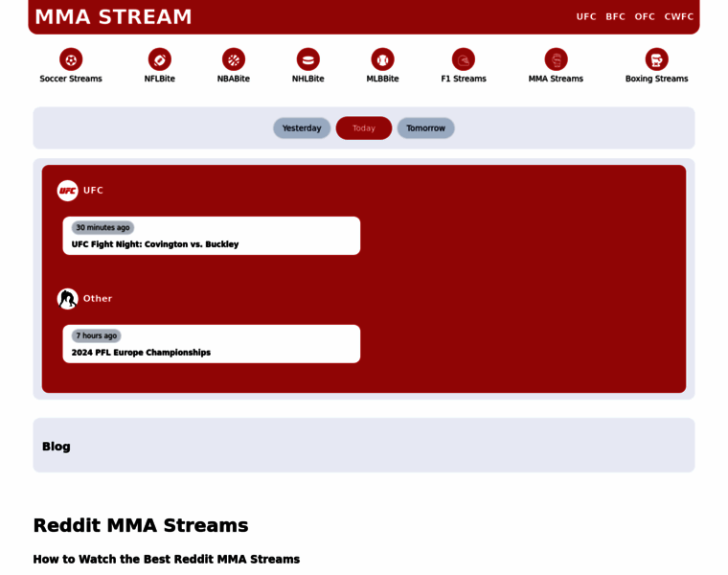Select the Today tab
The image size is (728, 575).
pyautogui.click(x=364, y=128)
